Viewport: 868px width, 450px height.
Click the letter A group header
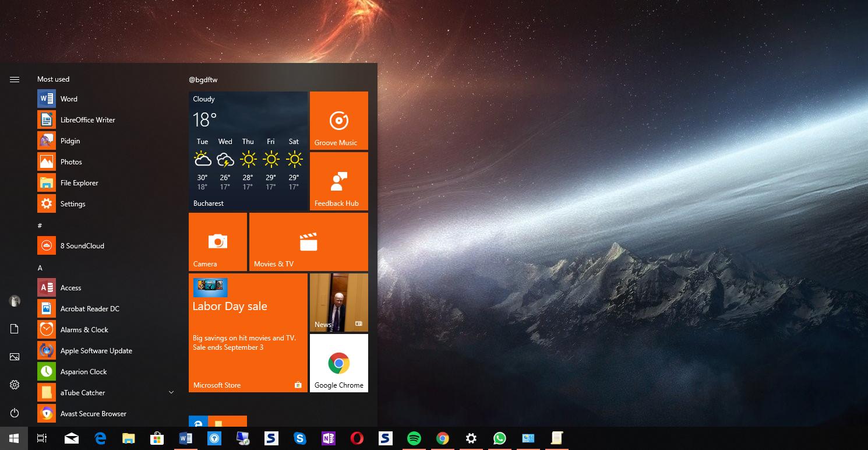(x=40, y=268)
